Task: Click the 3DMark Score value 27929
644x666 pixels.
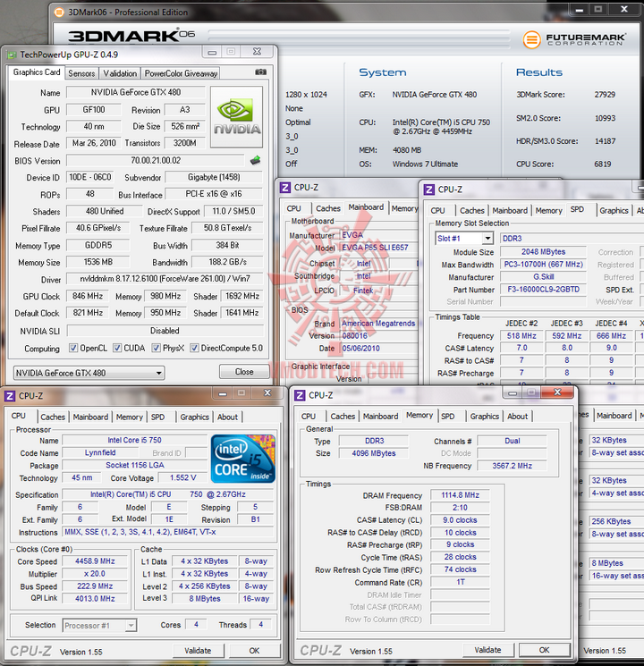Action: pyautogui.click(x=605, y=95)
